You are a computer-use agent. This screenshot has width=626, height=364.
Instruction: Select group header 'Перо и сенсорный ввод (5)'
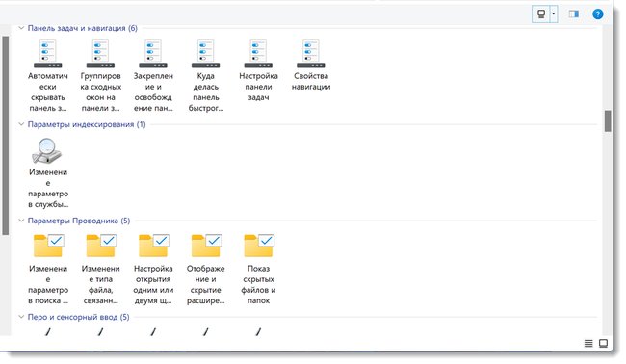pyautogui.click(x=78, y=317)
